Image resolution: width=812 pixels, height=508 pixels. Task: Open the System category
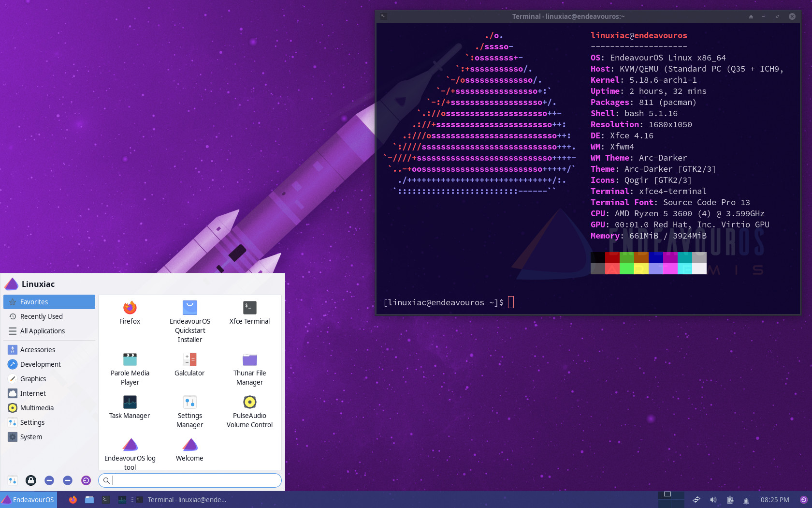coord(49,437)
